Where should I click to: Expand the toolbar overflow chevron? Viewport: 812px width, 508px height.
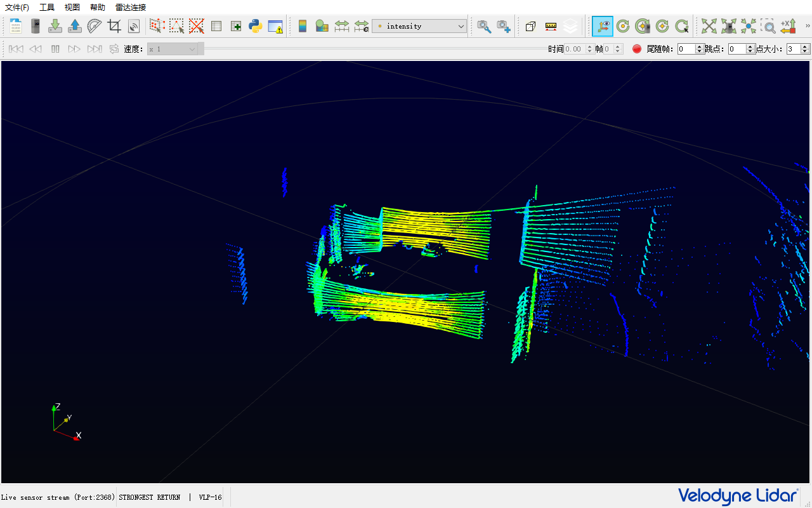(x=807, y=26)
